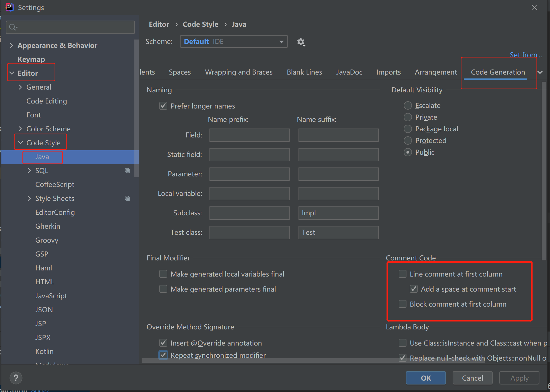Open the Scheme Default dropdown
The width and height of the screenshot is (550, 392).
click(234, 42)
